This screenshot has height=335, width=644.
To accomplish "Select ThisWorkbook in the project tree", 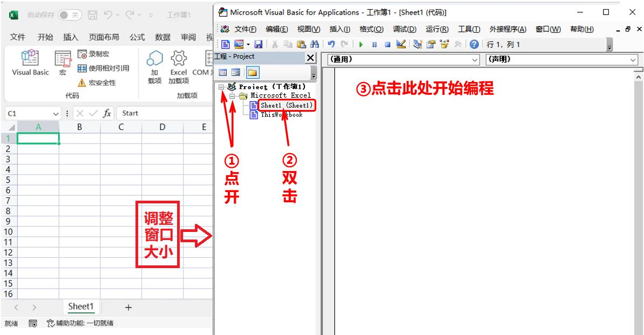I will 281,114.
